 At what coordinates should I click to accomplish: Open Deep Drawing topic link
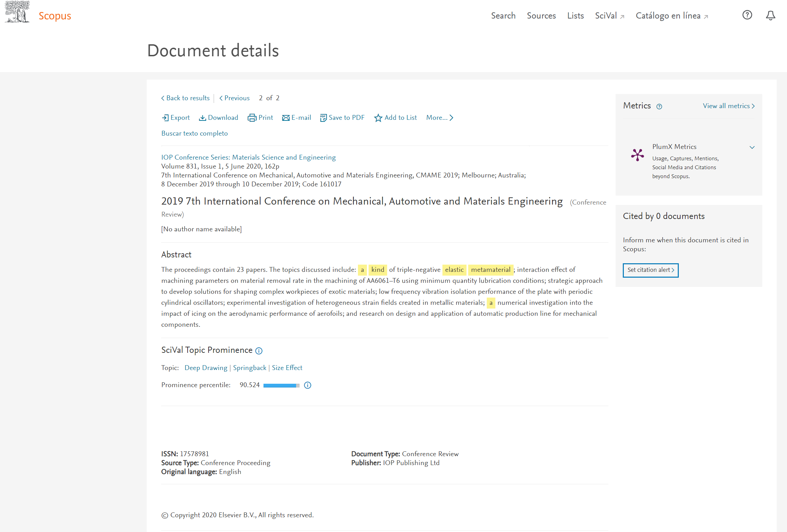[206, 368]
